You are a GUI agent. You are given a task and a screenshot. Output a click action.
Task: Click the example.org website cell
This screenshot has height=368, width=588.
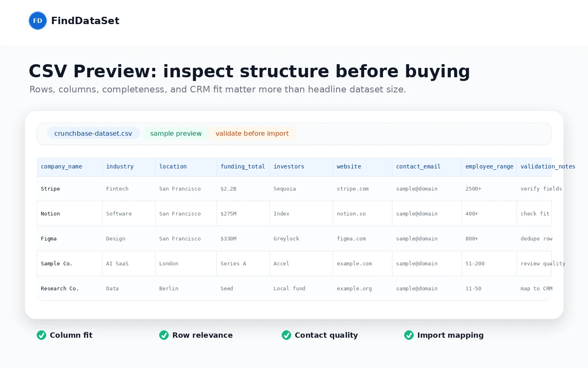point(362,288)
